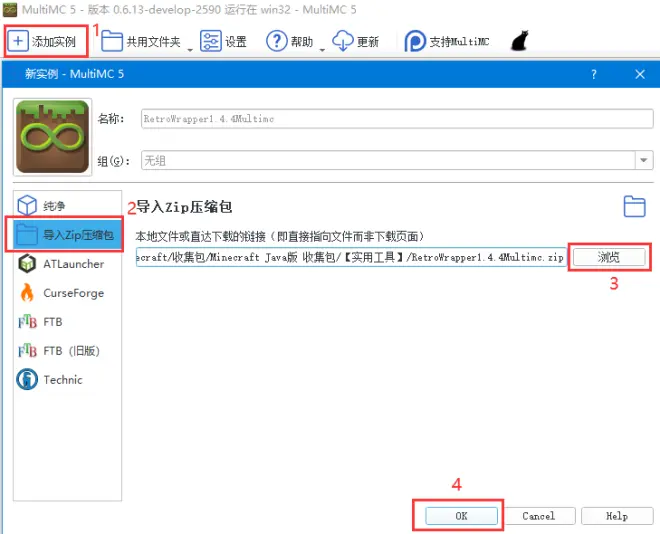
Task: Select Technic in the sidebar
Action: [x=67, y=380]
